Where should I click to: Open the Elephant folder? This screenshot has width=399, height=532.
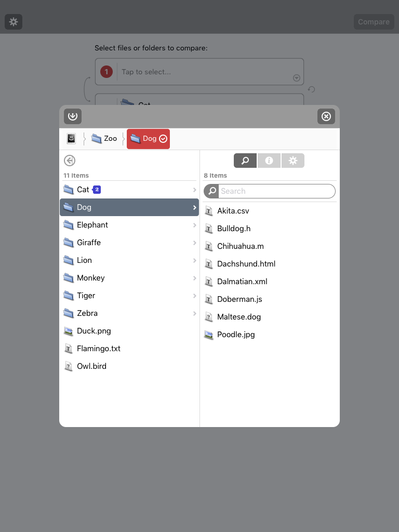tap(129, 225)
